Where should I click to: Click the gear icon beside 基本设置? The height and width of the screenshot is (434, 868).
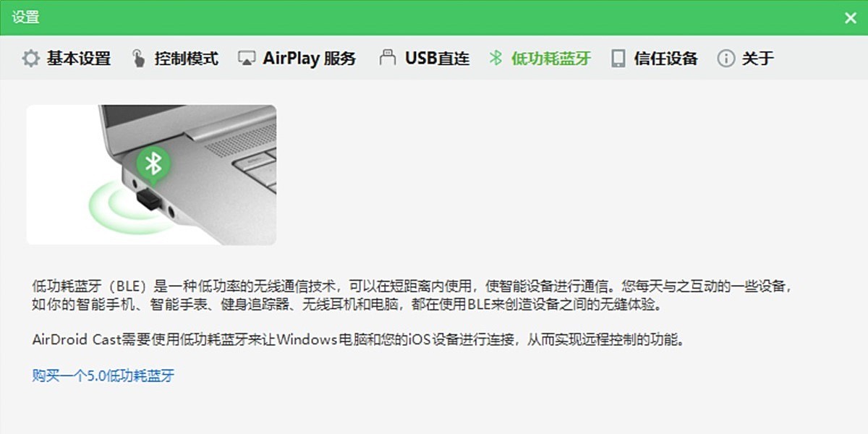[30, 59]
